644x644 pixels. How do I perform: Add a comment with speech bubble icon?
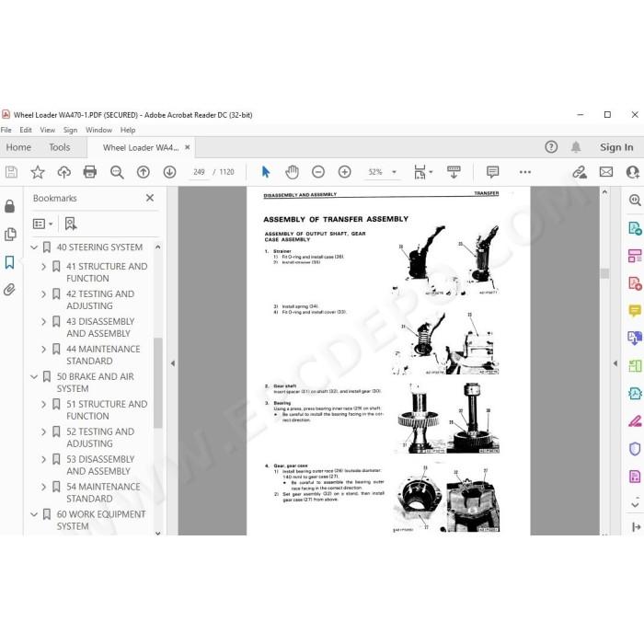(x=492, y=172)
